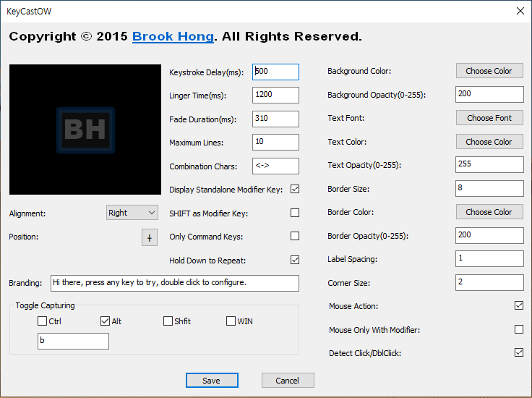The height and width of the screenshot is (398, 532).
Task: Uncheck Display Standalone Modifier Key
Action: click(295, 189)
